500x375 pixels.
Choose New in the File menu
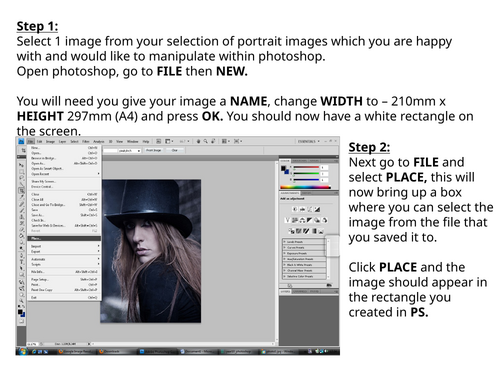coord(64,148)
